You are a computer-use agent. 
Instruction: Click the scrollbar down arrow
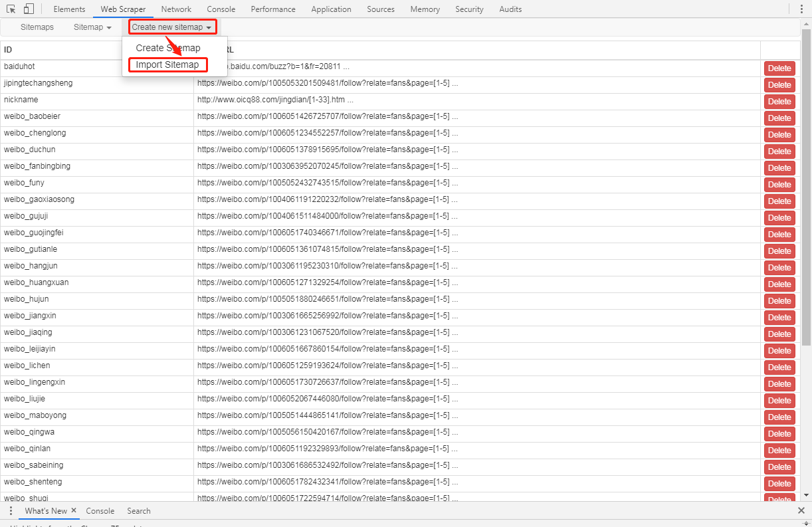pos(806,495)
